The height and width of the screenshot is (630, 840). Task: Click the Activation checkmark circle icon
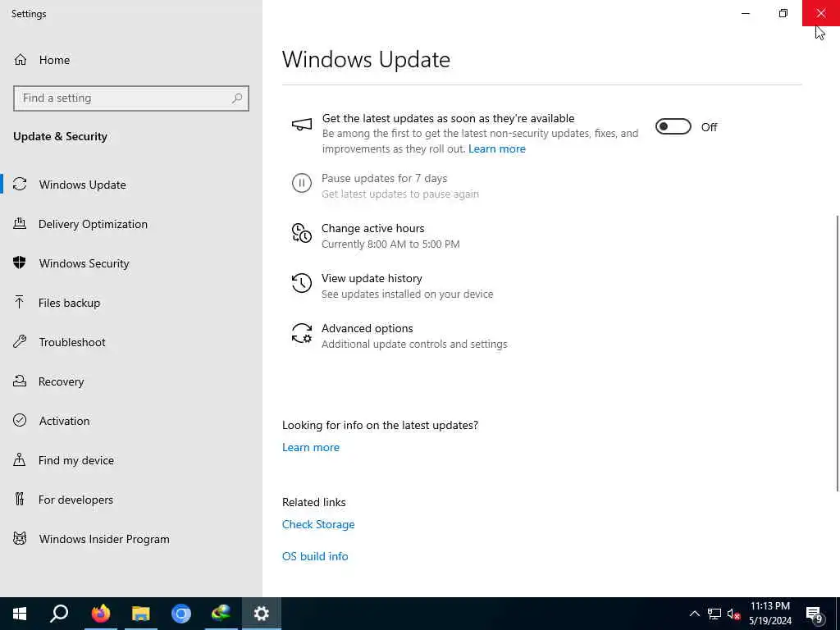click(x=20, y=421)
